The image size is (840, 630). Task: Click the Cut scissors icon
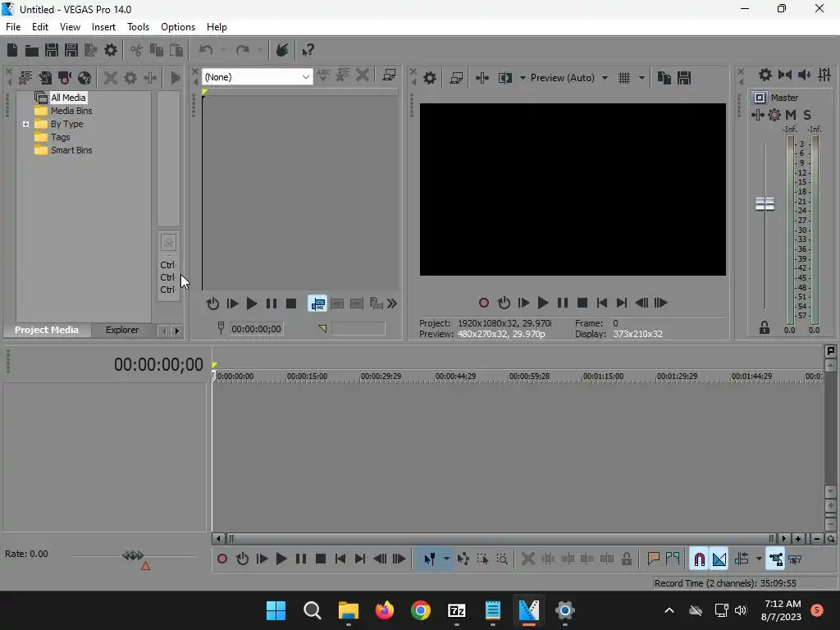137,50
